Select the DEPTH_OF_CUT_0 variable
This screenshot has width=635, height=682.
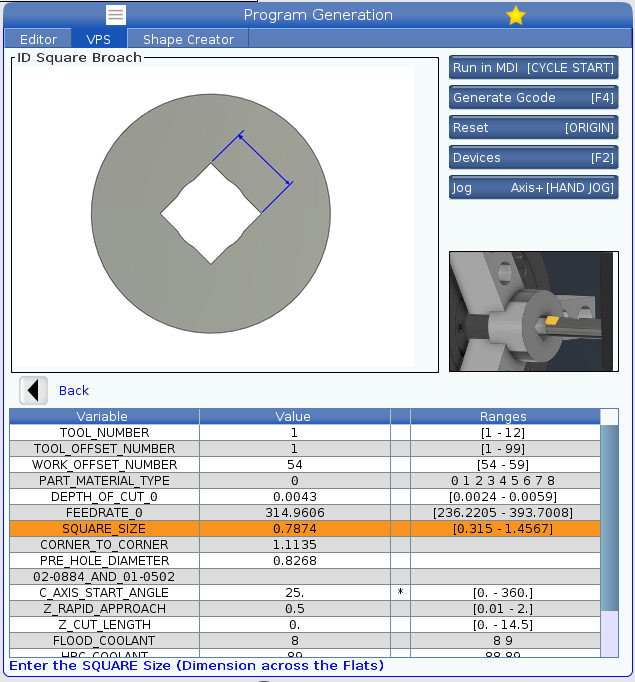tap(104, 497)
